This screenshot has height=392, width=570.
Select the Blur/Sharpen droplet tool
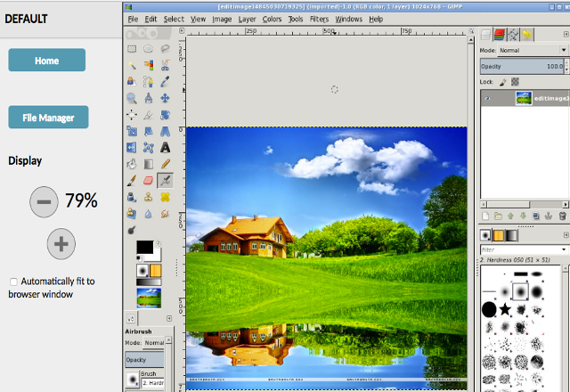[x=149, y=214]
